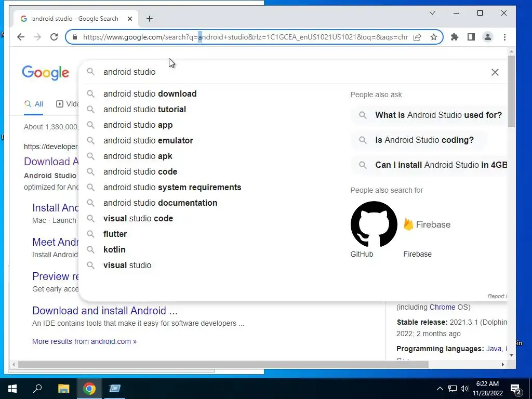
Task: Toggle the Chrome side panel
Action: click(471, 37)
